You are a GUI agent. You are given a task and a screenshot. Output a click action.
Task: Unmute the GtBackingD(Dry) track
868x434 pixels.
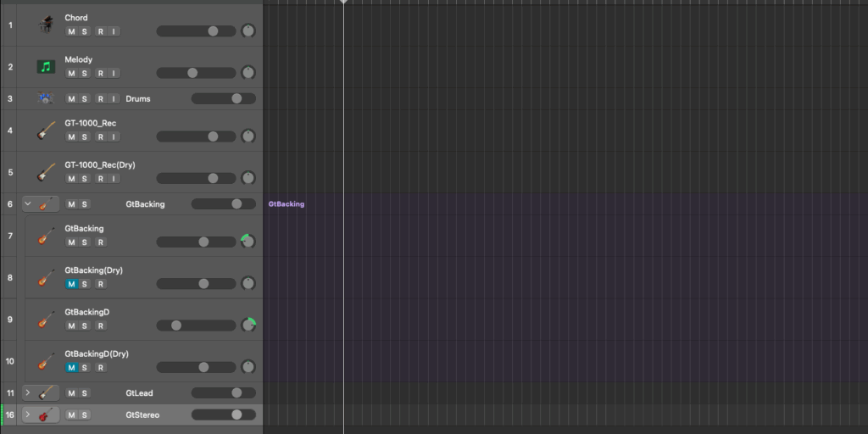pyautogui.click(x=71, y=368)
